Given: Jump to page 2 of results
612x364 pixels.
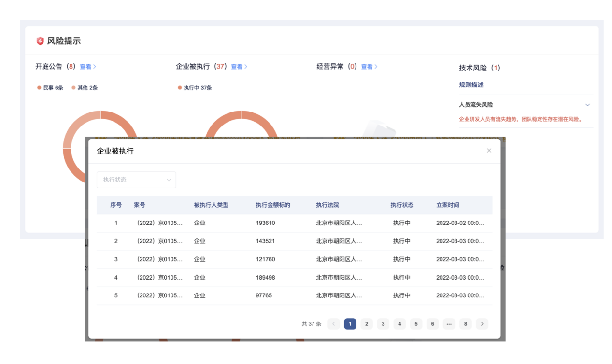Looking at the screenshot, I should 367,324.
